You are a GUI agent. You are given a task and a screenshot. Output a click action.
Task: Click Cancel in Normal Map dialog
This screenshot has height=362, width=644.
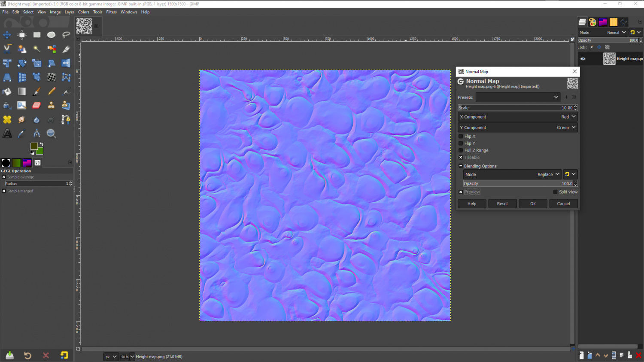pos(563,204)
